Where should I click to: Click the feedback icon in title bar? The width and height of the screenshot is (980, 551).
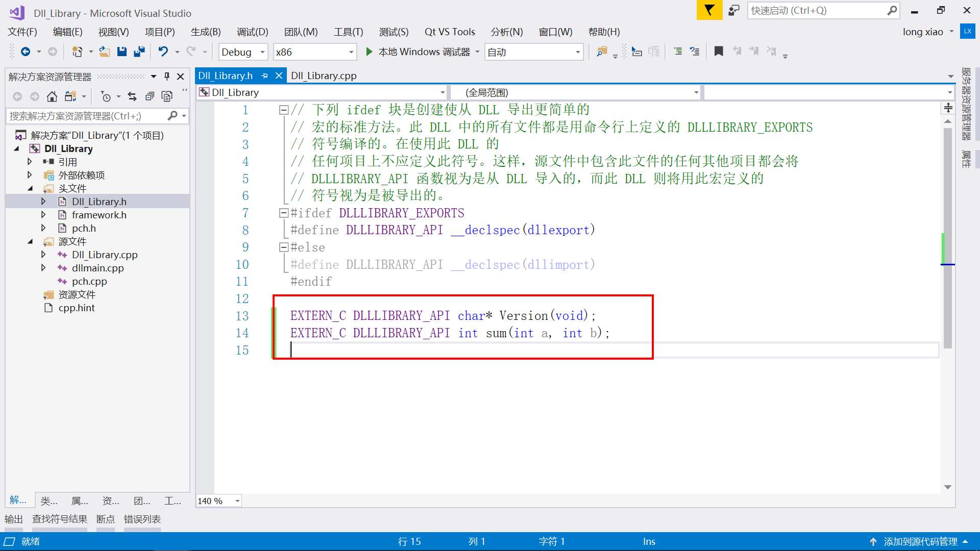734,10
